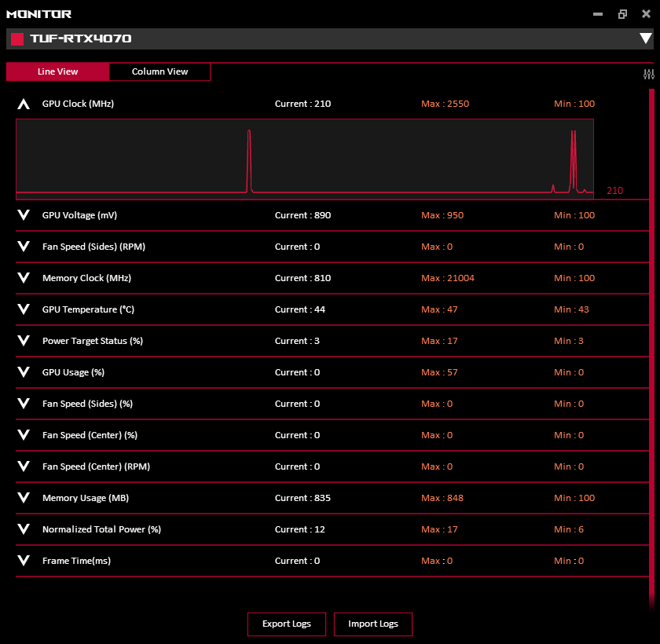Click GPU Temperature 'Current : 44' value
The width and height of the screenshot is (660, 644).
tap(299, 309)
